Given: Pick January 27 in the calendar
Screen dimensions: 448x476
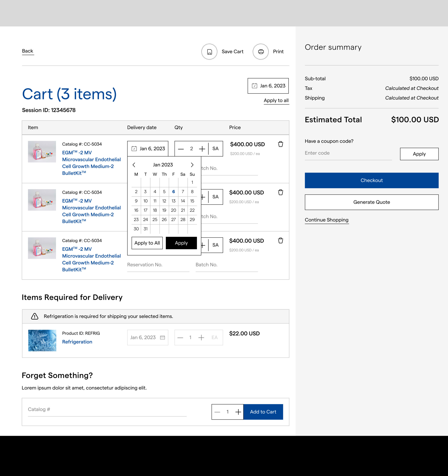Looking at the screenshot, I should coord(173,220).
